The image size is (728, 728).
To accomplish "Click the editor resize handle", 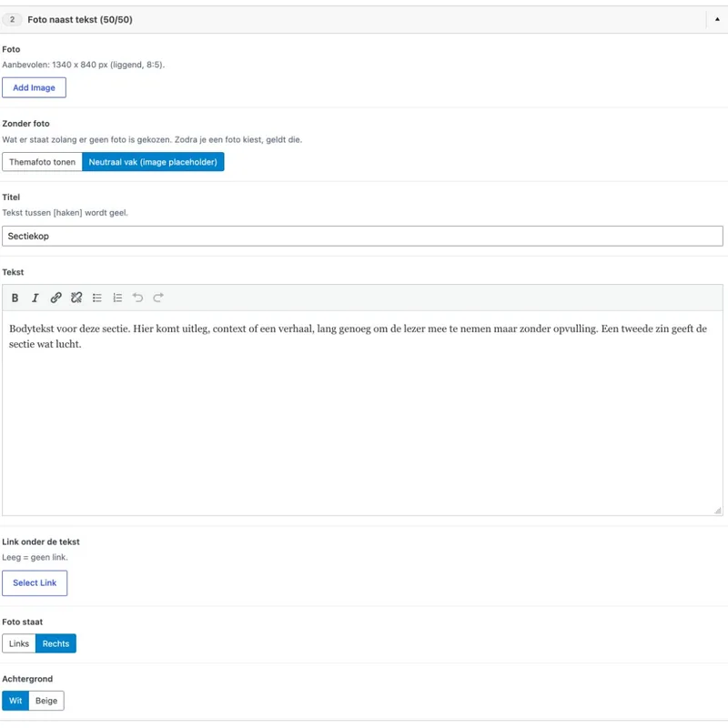I will click(x=718, y=511).
